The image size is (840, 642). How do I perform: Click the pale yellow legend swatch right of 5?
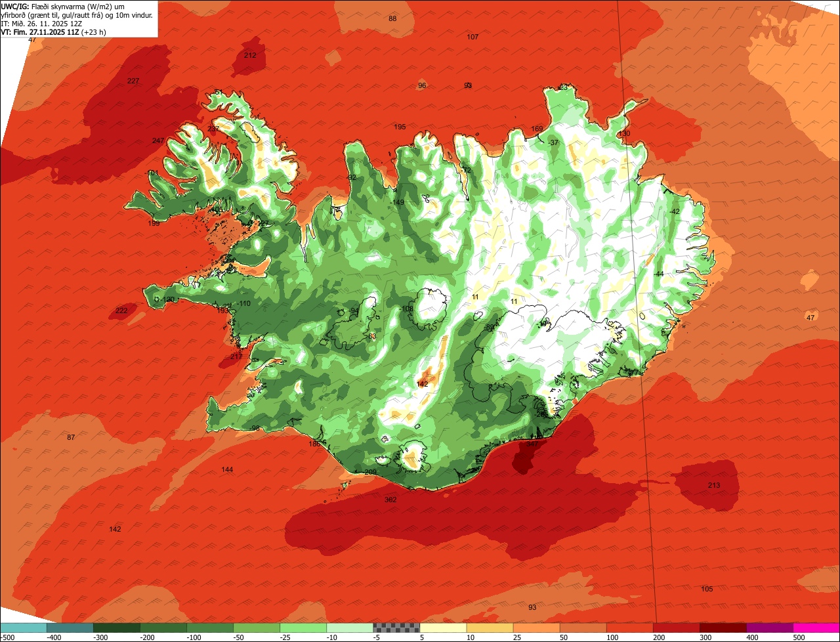point(443,628)
